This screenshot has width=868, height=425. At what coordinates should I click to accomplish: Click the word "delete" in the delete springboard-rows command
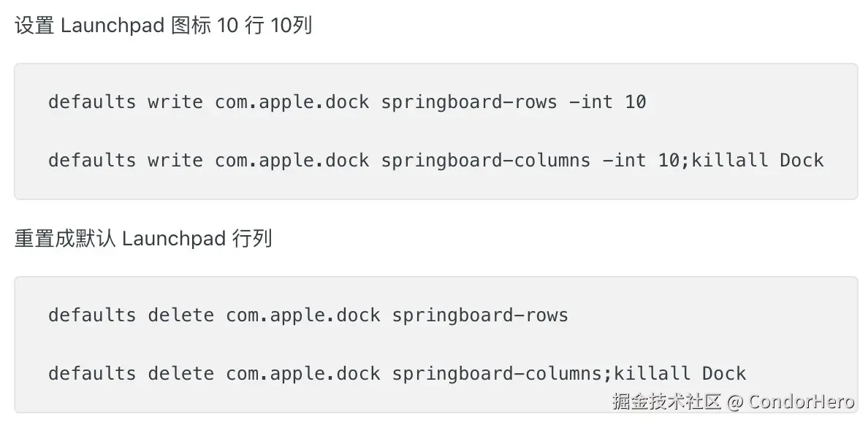(180, 315)
